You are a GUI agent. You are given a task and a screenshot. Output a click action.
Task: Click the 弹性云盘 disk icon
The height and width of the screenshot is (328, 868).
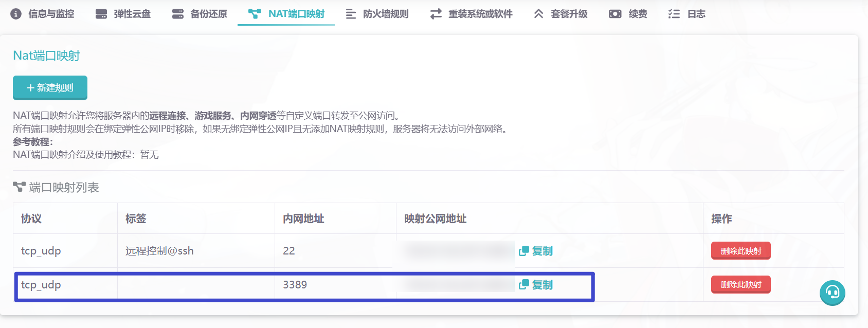(x=101, y=14)
